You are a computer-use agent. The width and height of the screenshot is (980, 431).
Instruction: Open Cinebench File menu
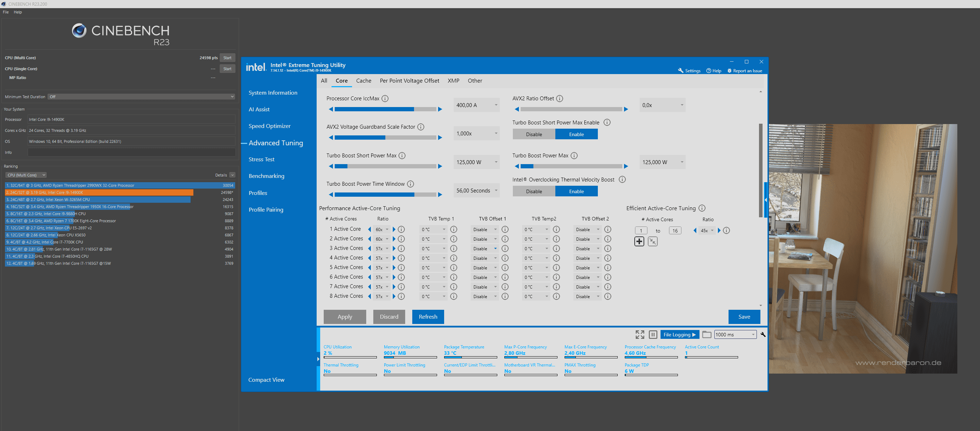point(6,12)
